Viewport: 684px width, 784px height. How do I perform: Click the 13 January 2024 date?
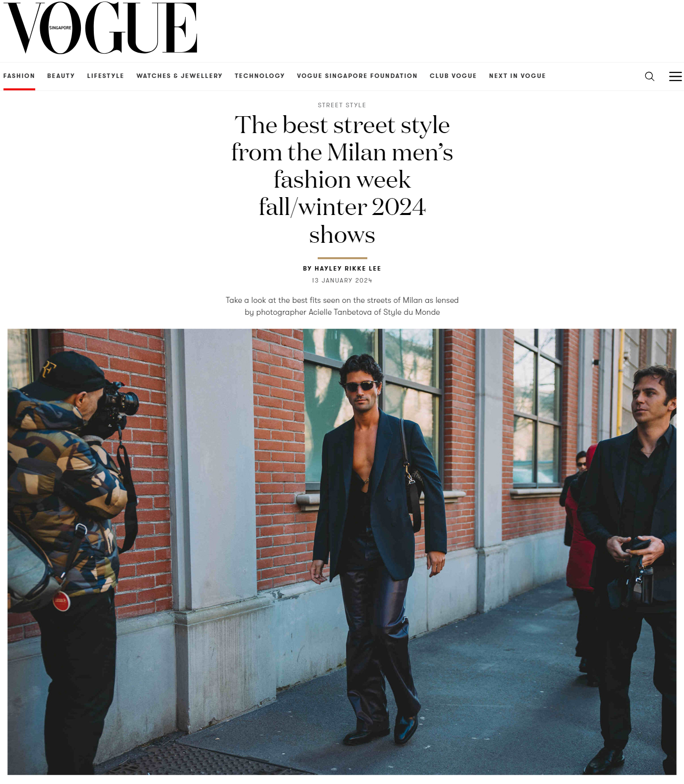(x=342, y=281)
